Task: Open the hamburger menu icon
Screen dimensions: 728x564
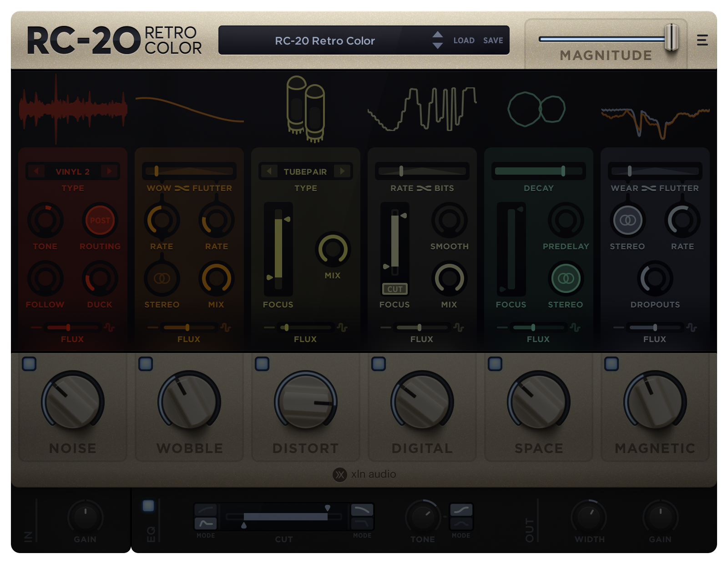Action: tap(702, 40)
